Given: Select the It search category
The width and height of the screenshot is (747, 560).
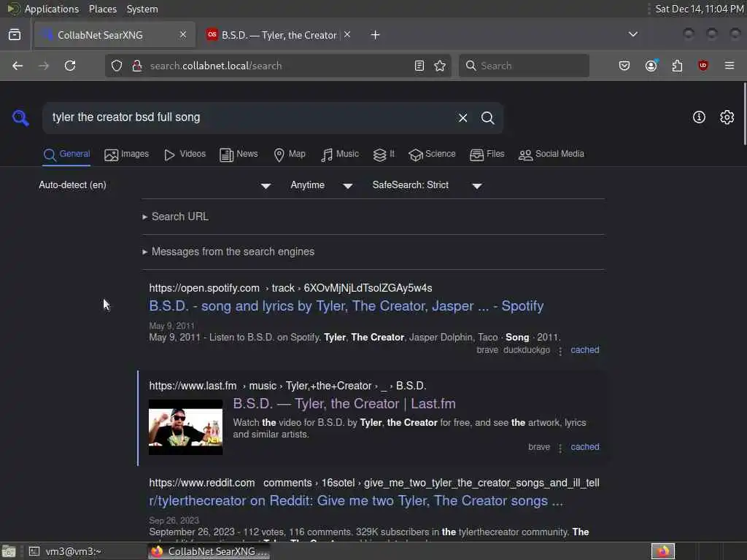Looking at the screenshot, I should pyautogui.click(x=384, y=155).
